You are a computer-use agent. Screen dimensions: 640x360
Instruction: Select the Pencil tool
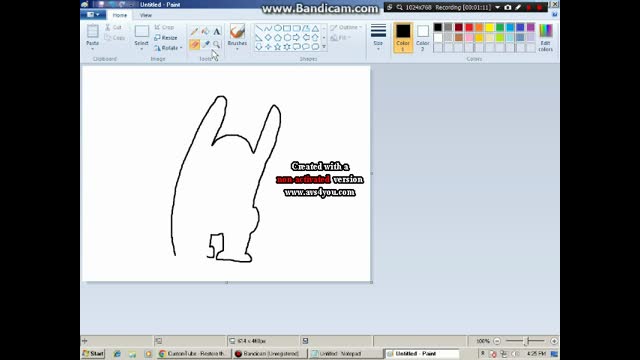tap(194, 31)
